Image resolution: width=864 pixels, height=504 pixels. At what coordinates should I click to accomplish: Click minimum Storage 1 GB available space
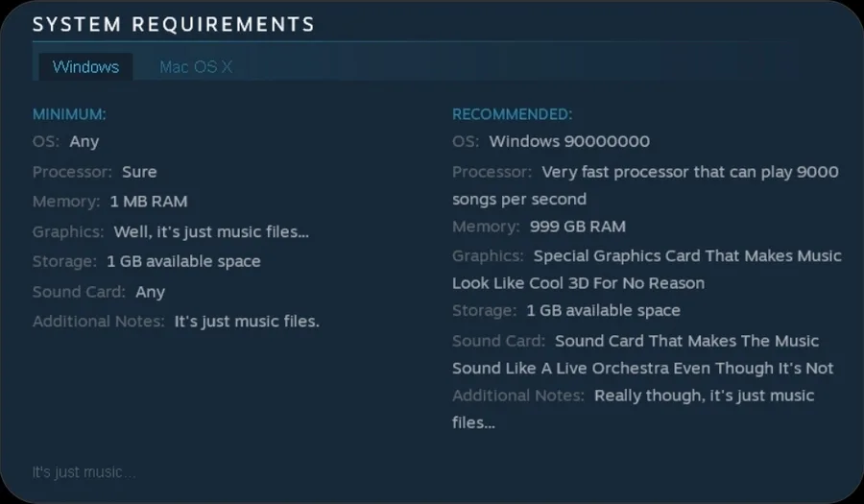[183, 262]
